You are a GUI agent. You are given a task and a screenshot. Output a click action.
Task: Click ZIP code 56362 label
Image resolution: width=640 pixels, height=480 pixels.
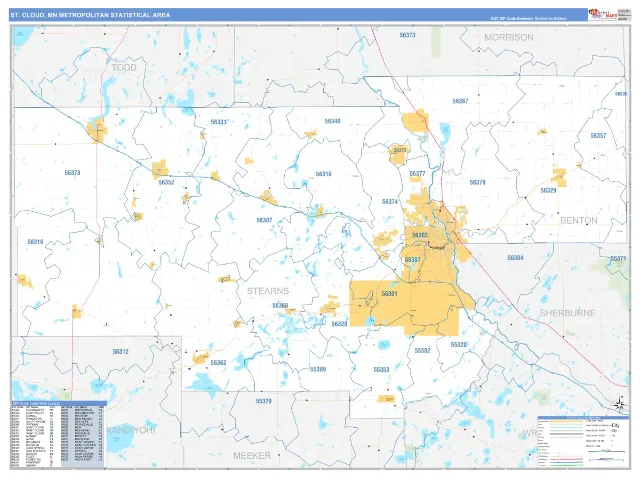pyautogui.click(x=218, y=363)
